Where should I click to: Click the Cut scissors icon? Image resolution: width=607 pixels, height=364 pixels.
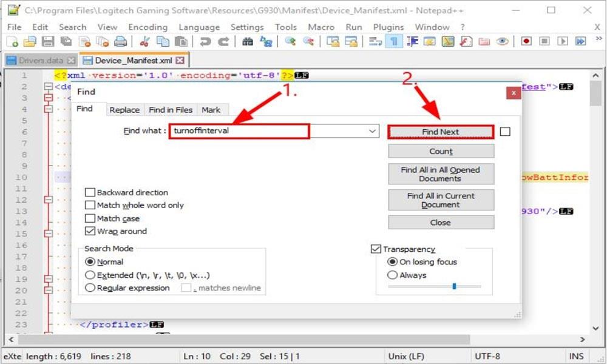144,42
